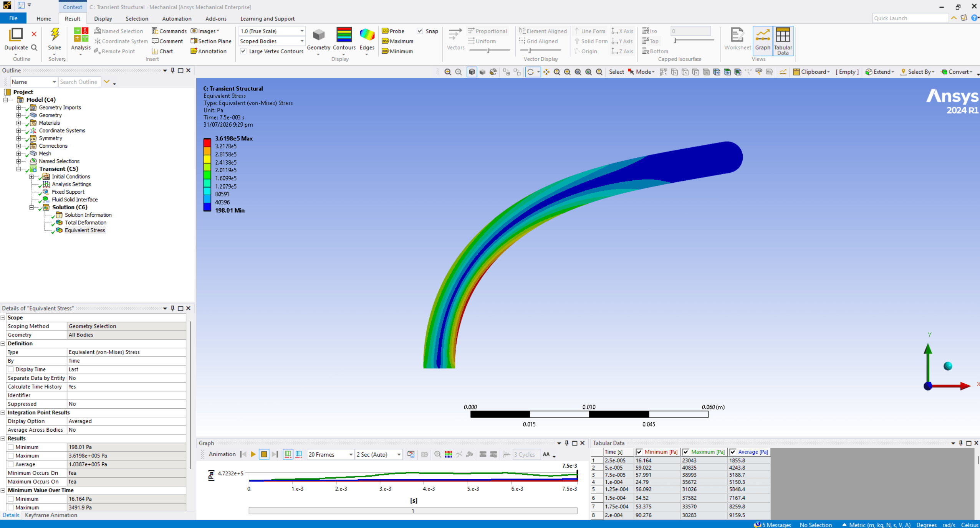The height and width of the screenshot is (528, 980).
Task: Uncheck Minimum [Pa] column in Tabular Data
Action: [639, 452]
